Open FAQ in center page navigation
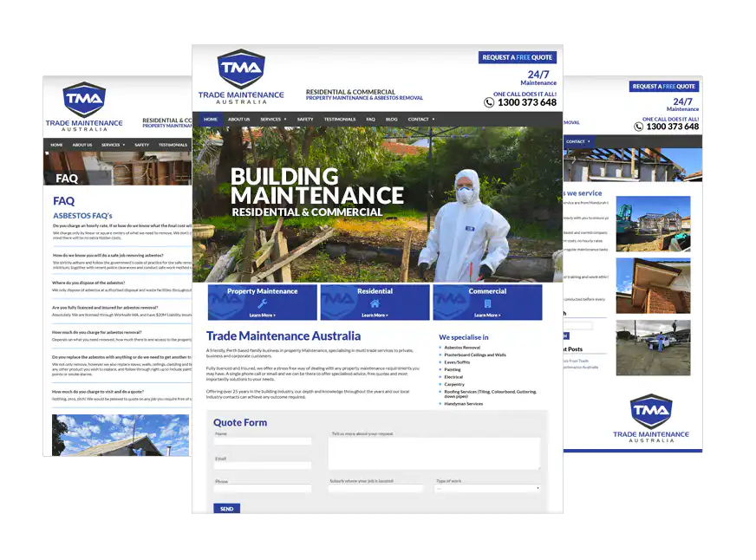Image resolution: width=756 pixels, height=560 pixels. [370, 119]
